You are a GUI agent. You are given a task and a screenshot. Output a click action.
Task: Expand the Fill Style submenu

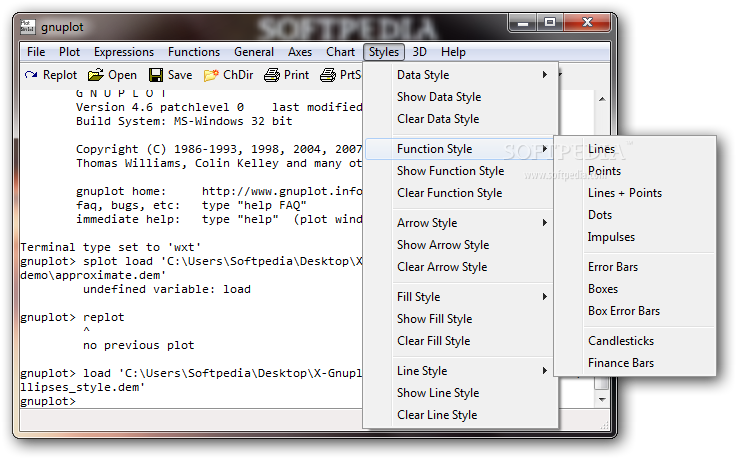[461, 297]
